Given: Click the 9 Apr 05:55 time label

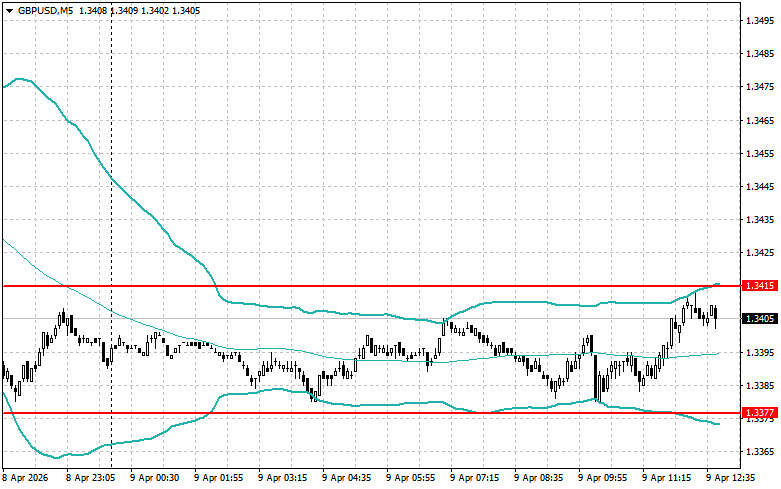Looking at the screenshot, I should tap(410, 478).
